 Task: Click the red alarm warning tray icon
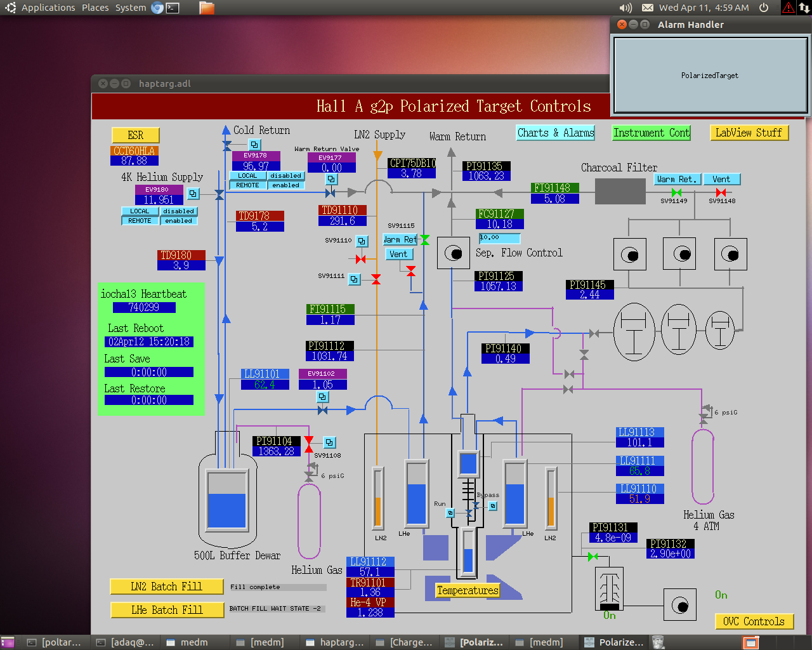click(788, 8)
